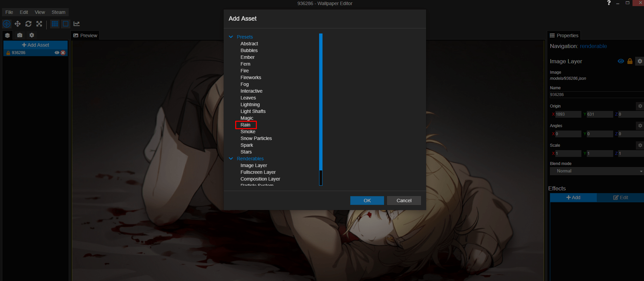This screenshot has width=644, height=281.
Task: Open the line chart statistics icon
Action: pos(76,24)
